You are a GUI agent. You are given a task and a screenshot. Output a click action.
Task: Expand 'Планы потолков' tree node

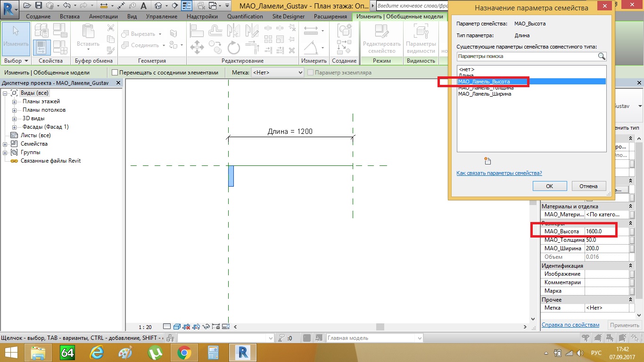(x=14, y=110)
